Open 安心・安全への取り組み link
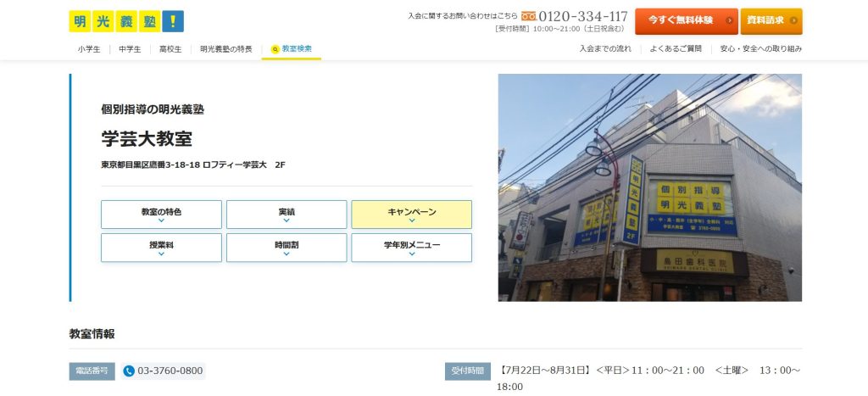The height and width of the screenshot is (396, 868). click(760, 48)
